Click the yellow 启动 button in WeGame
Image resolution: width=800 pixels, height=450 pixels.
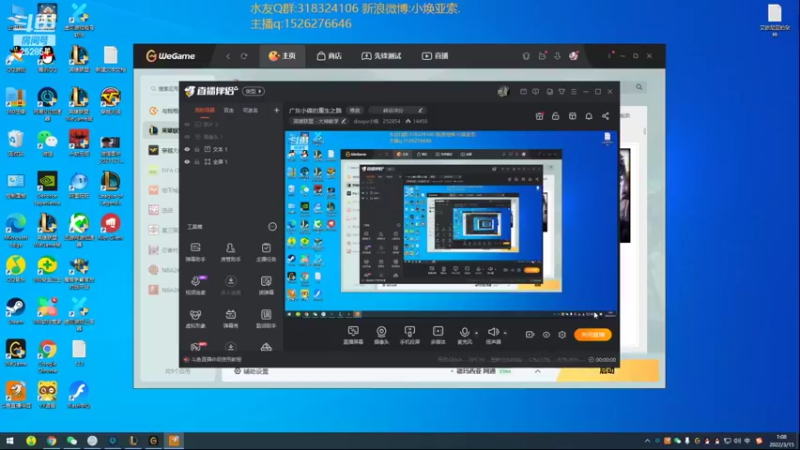(607, 371)
